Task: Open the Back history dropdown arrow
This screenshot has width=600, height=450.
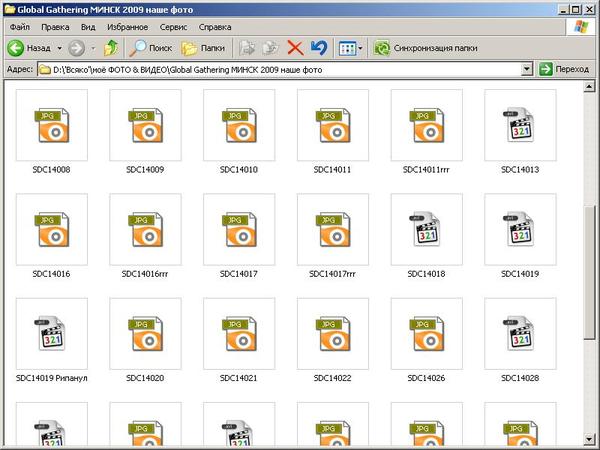Action: [x=60, y=48]
